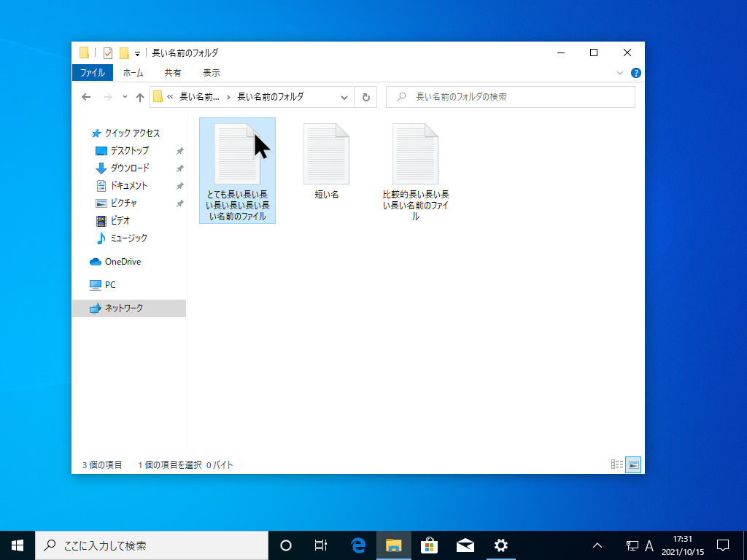This screenshot has width=747, height=560.
Task: Go back with the left arrow
Action: (x=86, y=97)
